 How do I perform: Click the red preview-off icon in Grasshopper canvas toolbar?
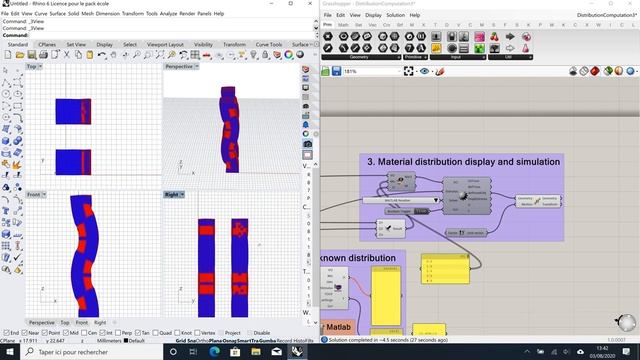(595, 71)
